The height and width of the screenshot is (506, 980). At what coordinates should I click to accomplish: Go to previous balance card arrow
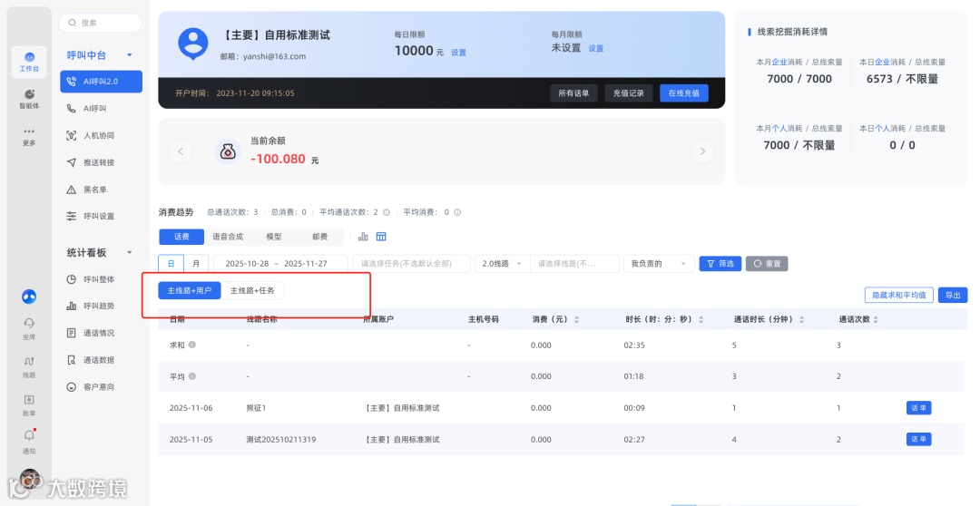tap(181, 151)
